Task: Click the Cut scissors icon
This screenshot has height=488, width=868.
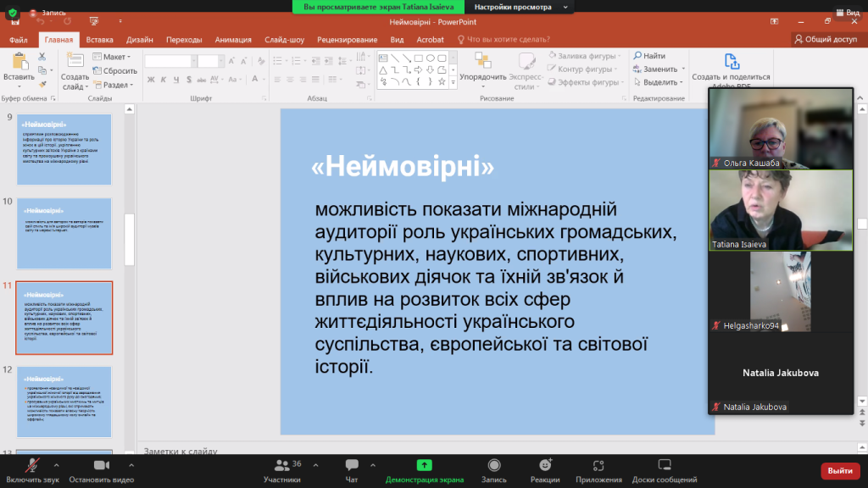Action: [42, 57]
